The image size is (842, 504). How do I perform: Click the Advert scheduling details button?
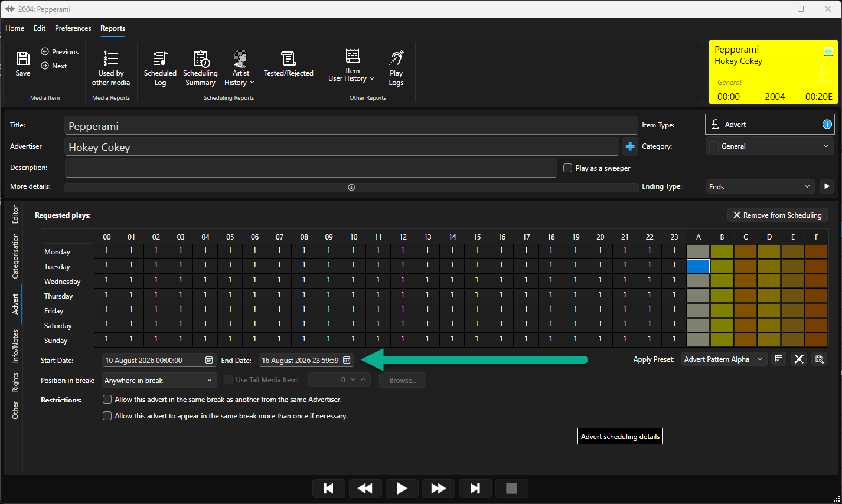(620, 437)
